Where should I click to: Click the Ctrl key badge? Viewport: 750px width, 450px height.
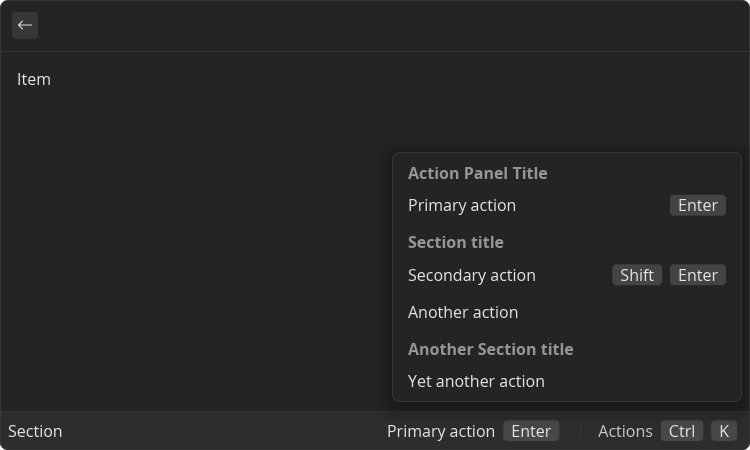[x=682, y=431]
